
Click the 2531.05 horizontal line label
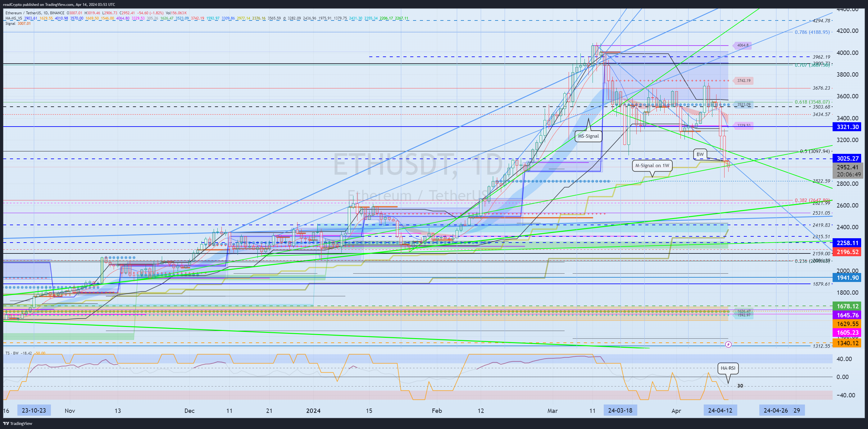click(x=821, y=213)
